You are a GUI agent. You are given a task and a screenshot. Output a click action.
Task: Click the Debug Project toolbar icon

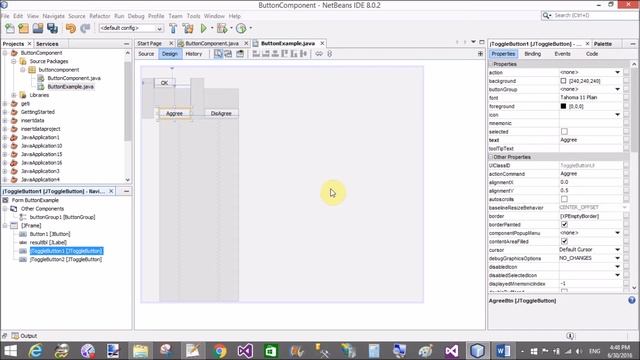[222, 28]
